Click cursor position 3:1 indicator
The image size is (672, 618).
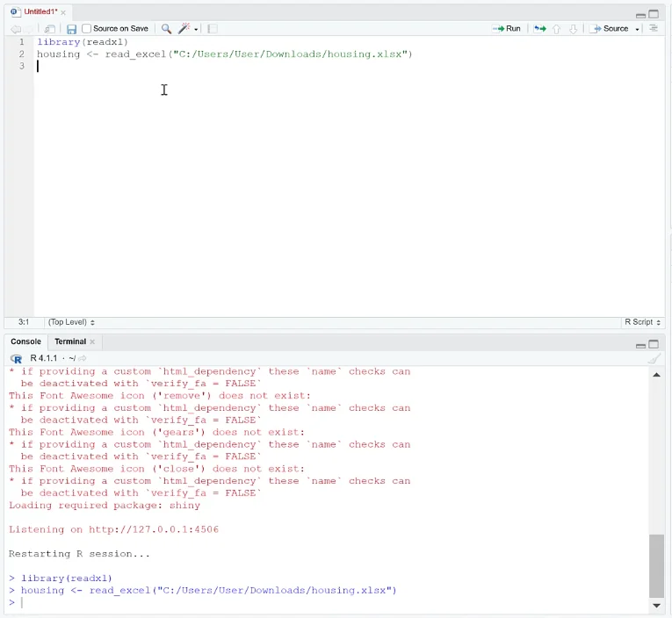pyautogui.click(x=24, y=322)
